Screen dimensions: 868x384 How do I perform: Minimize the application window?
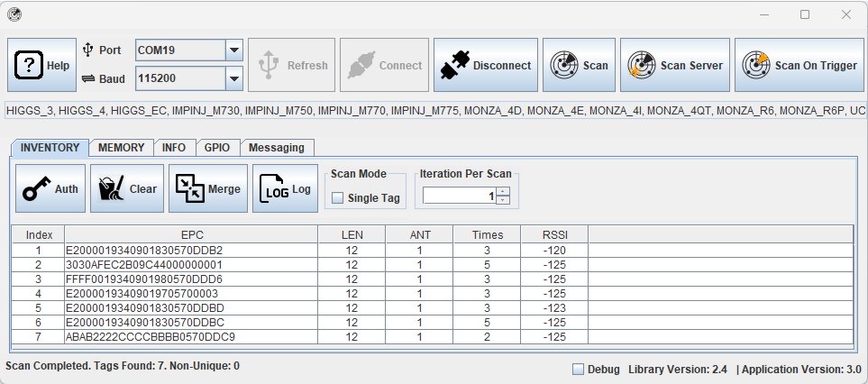point(764,15)
